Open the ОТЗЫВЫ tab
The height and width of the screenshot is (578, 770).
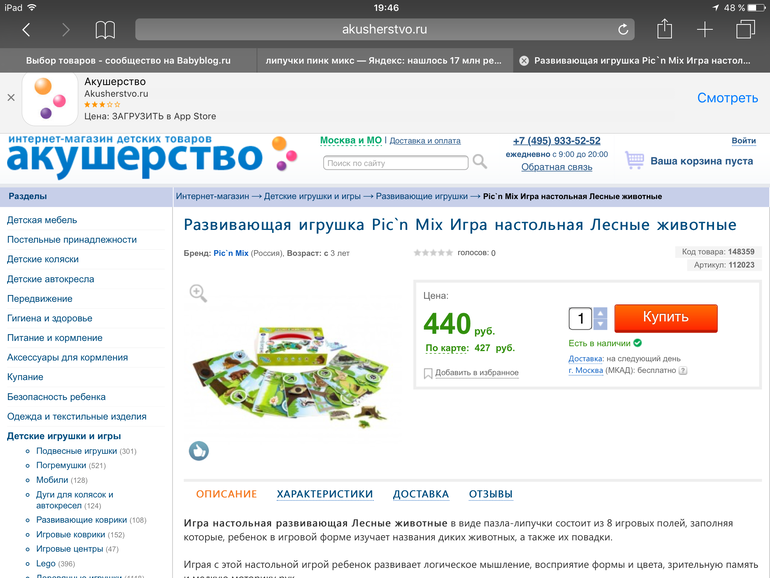coord(491,494)
